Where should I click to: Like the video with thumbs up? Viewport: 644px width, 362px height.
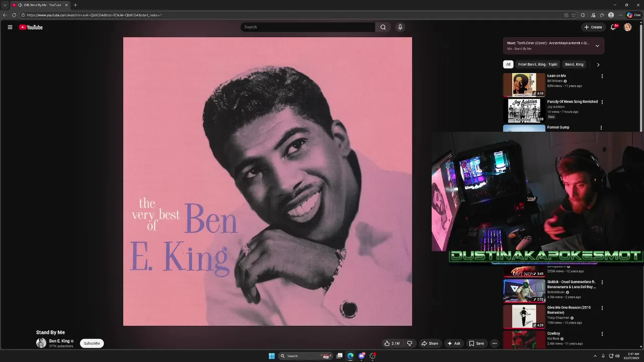[x=392, y=343]
